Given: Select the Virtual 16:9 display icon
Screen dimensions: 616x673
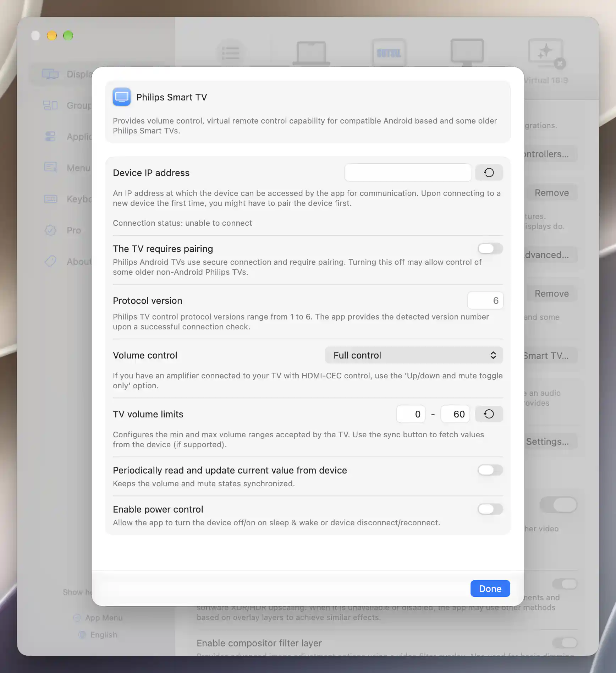Looking at the screenshot, I should click(546, 53).
